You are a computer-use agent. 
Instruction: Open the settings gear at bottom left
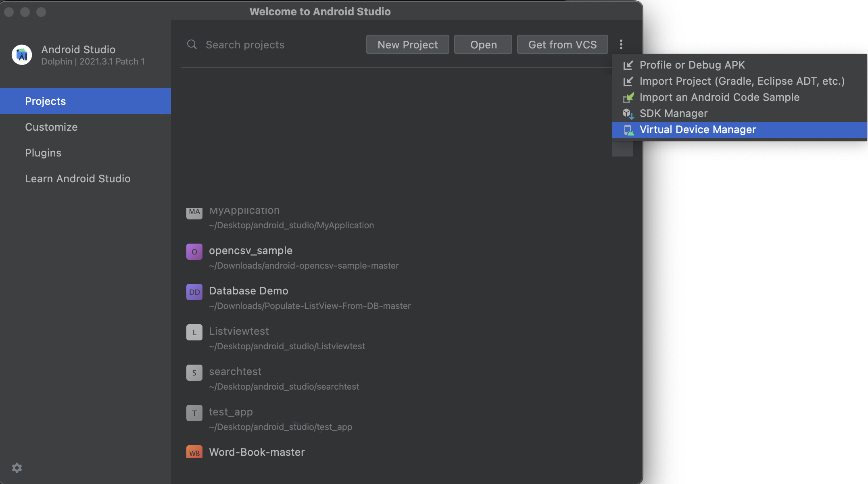pos(17,468)
